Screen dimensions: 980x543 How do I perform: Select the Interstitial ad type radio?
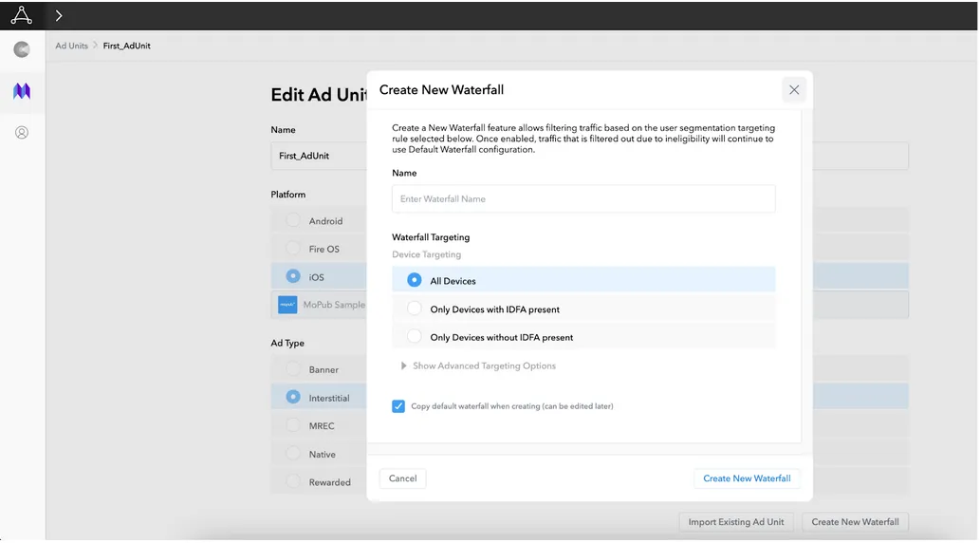(x=292, y=397)
